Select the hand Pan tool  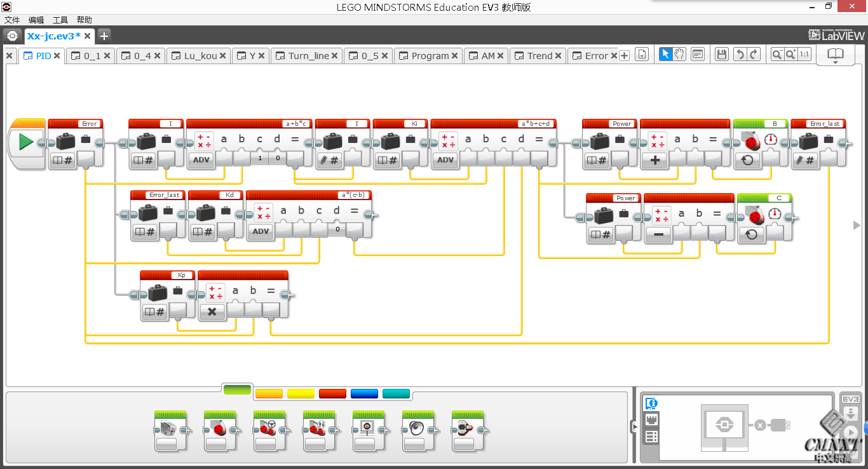(x=680, y=55)
